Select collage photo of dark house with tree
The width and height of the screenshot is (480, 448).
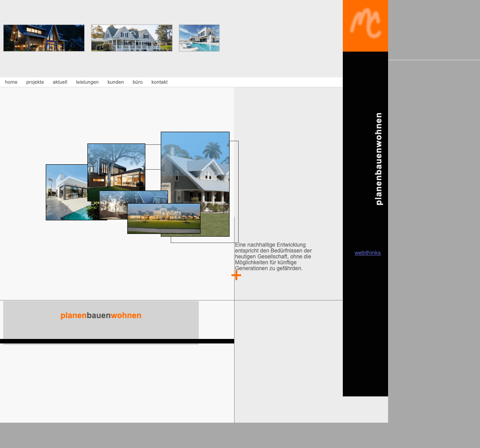click(x=116, y=165)
